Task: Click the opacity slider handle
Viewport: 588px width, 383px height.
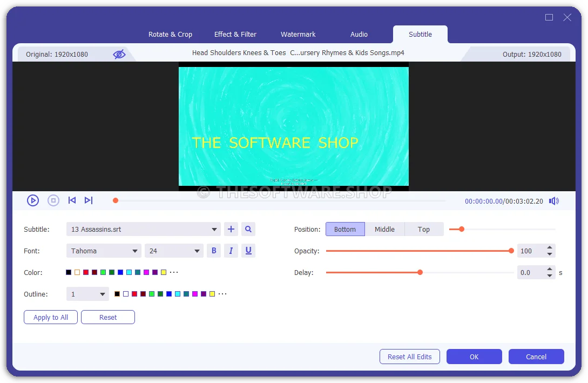Action: pyautogui.click(x=511, y=251)
